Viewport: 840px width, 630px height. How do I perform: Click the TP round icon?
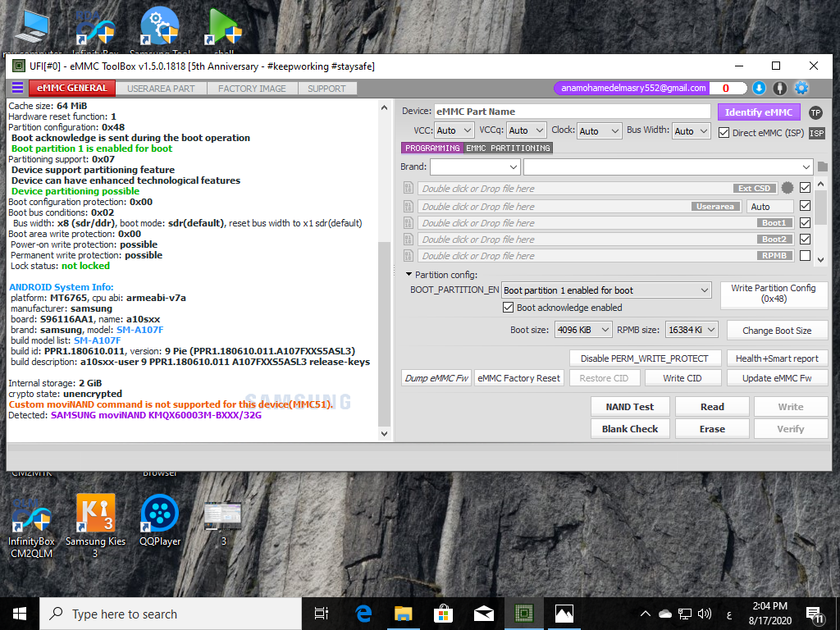[815, 112]
